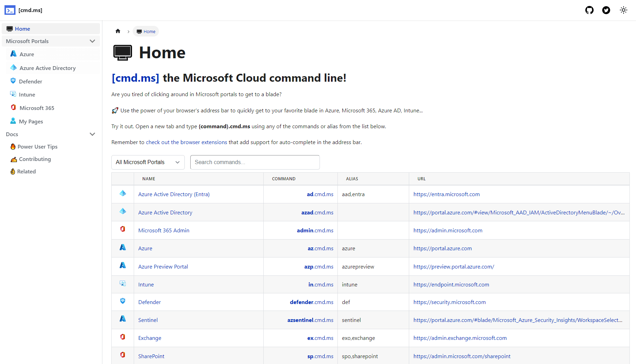Click the icon in Azure Preview Portal row

(123, 265)
